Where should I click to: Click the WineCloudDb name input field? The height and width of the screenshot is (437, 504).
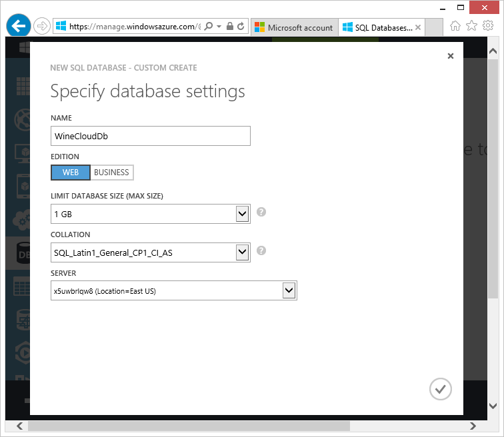pos(151,136)
